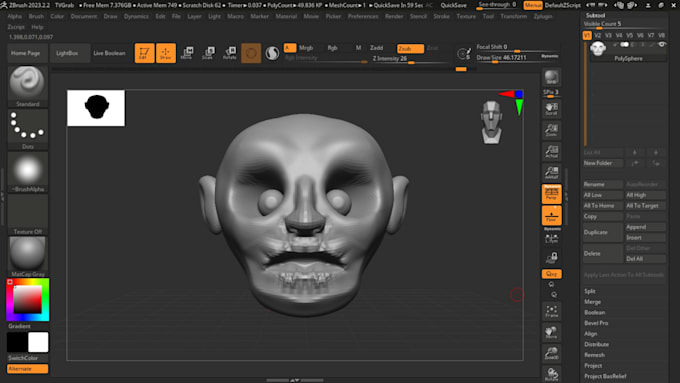Screen dimensions: 680x383
Task: Open the Texture Off selector
Action: tap(27, 214)
